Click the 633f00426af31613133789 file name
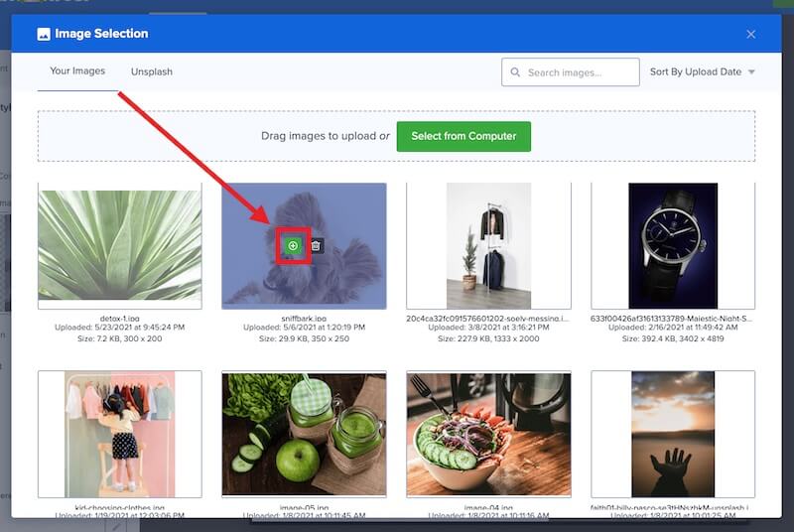The image size is (794, 532). coord(672,319)
